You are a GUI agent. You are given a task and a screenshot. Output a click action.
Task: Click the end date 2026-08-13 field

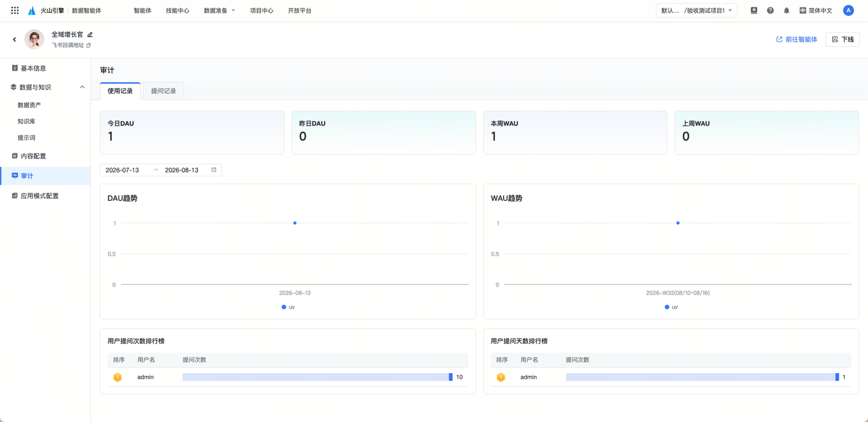click(182, 170)
